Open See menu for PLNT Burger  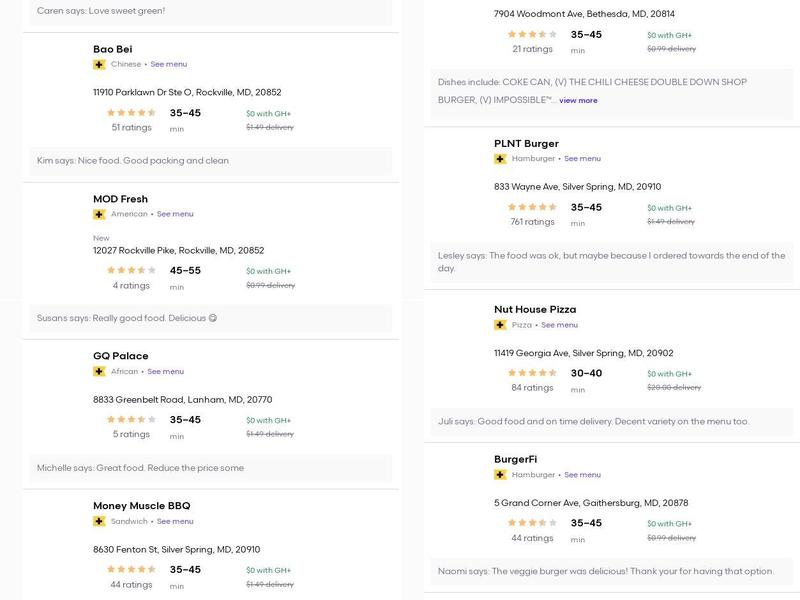point(582,158)
